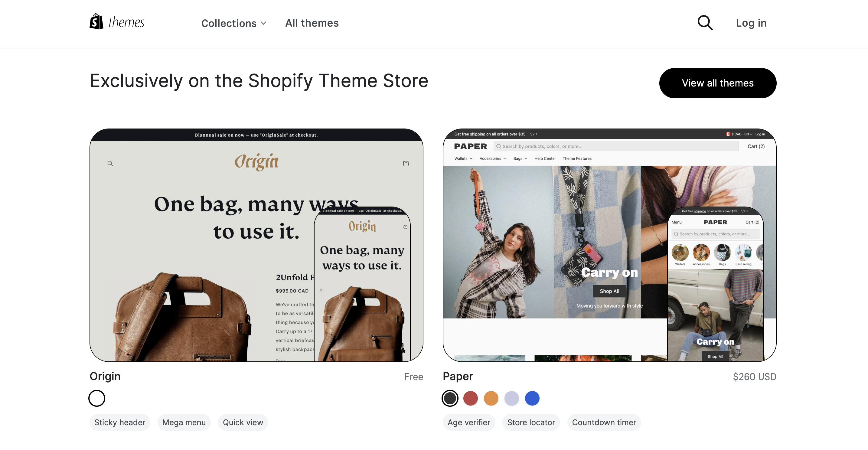The height and width of the screenshot is (450, 868).
Task: Click the All themes menu item
Action: coord(312,23)
